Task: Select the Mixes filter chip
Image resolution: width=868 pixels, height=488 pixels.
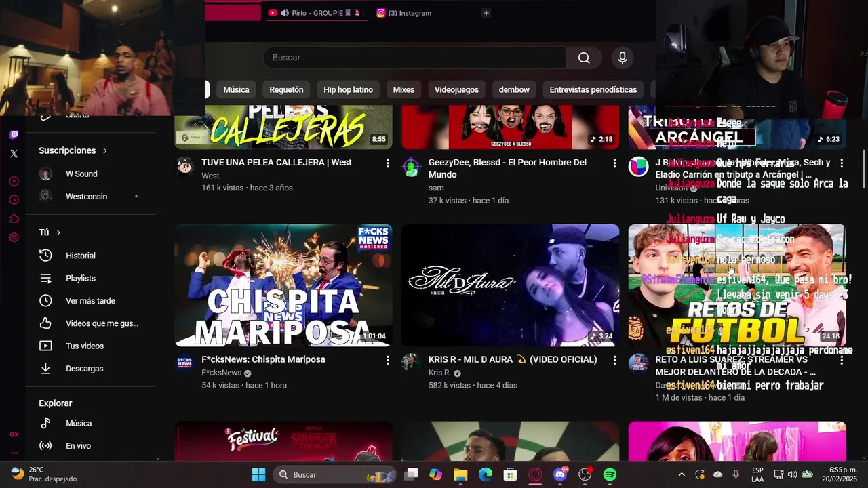Action: [x=403, y=89]
